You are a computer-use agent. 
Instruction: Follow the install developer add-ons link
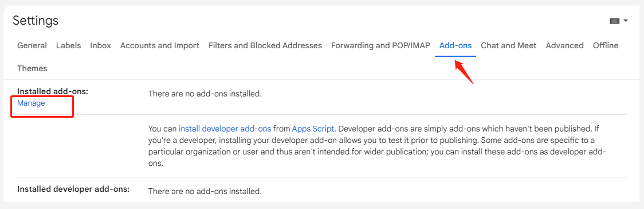pyautogui.click(x=225, y=129)
